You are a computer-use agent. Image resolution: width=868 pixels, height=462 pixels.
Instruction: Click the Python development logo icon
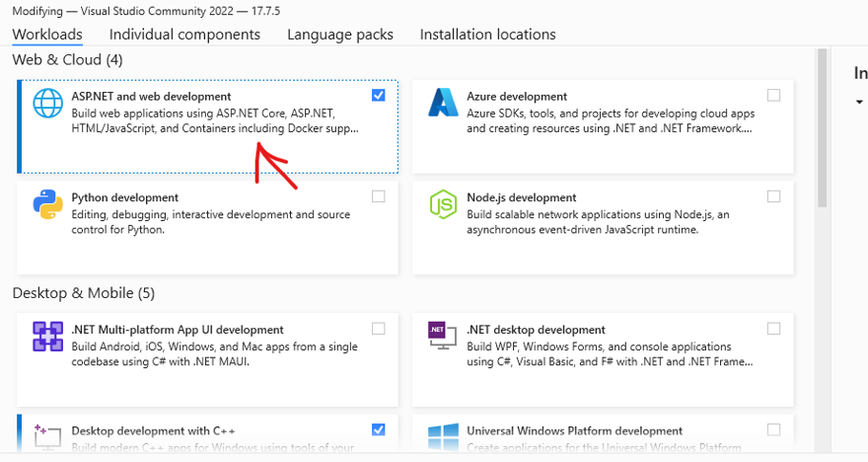click(48, 204)
